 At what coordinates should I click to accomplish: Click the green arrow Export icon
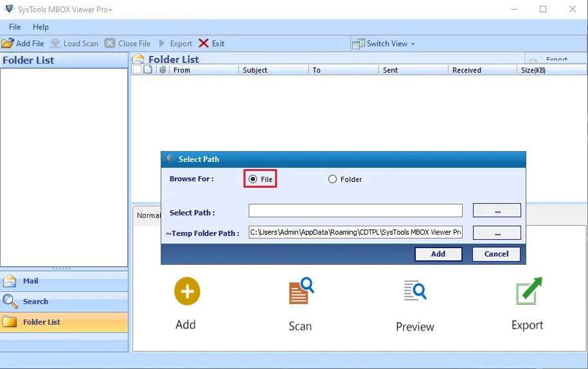pyautogui.click(x=529, y=291)
